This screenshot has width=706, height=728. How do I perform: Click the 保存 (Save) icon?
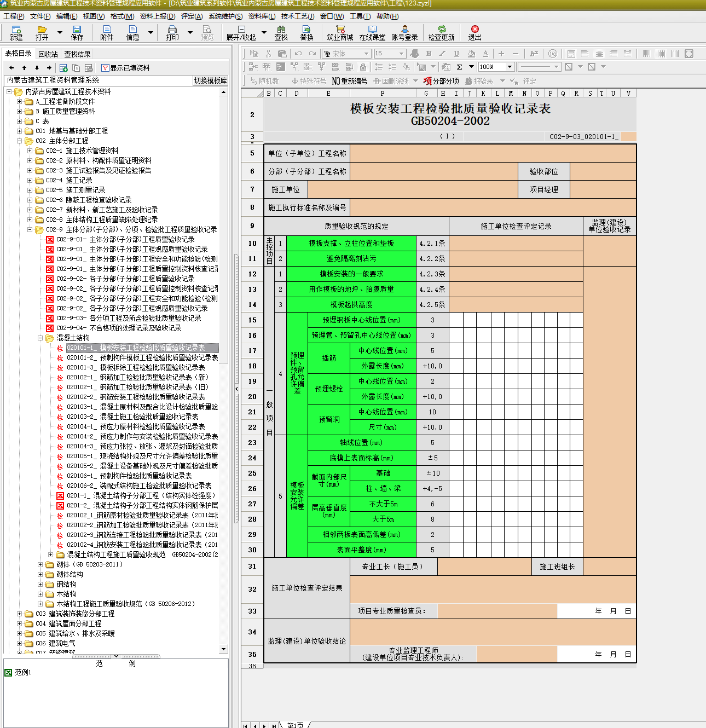77,33
